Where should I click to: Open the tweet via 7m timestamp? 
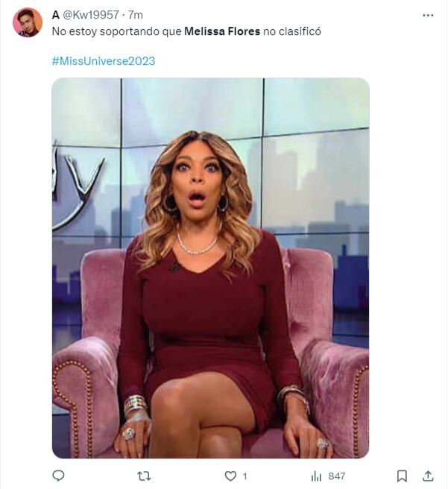[136, 15]
